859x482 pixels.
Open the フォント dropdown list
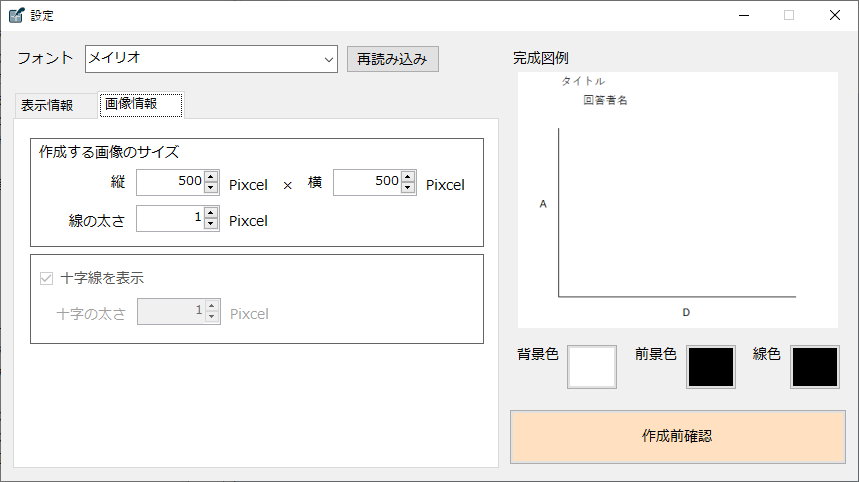329,59
